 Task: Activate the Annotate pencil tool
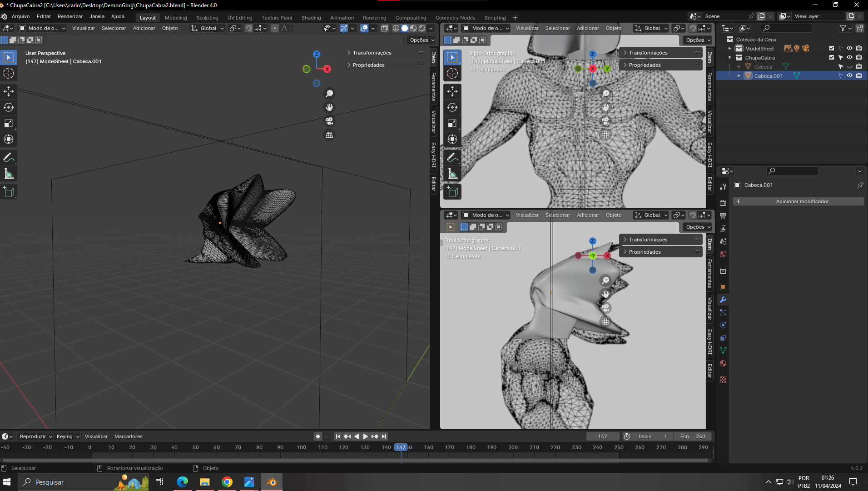(9, 158)
